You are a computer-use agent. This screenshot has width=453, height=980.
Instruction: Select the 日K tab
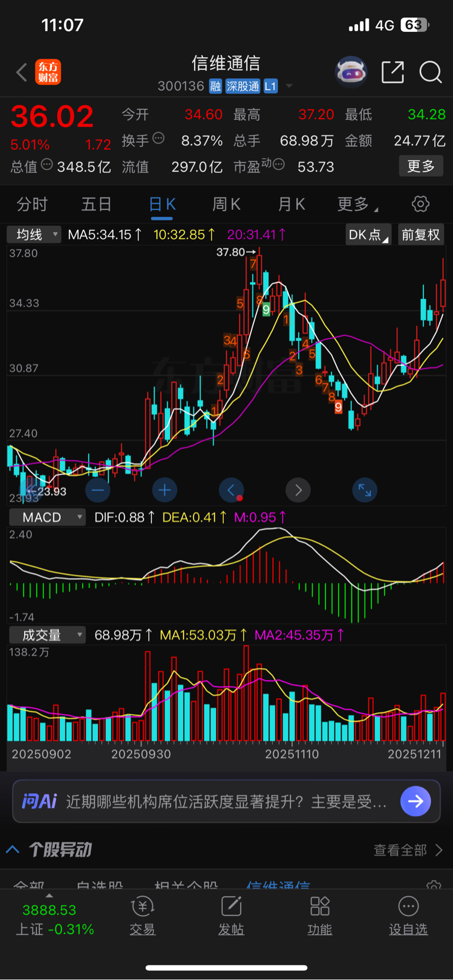coord(162,204)
